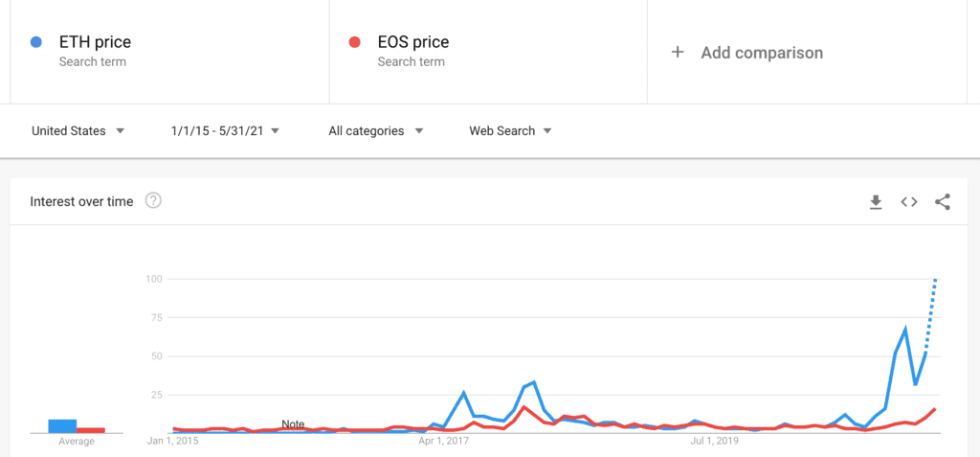The width and height of the screenshot is (980, 457).
Task: Open the United States region dropdown
Action: [78, 131]
